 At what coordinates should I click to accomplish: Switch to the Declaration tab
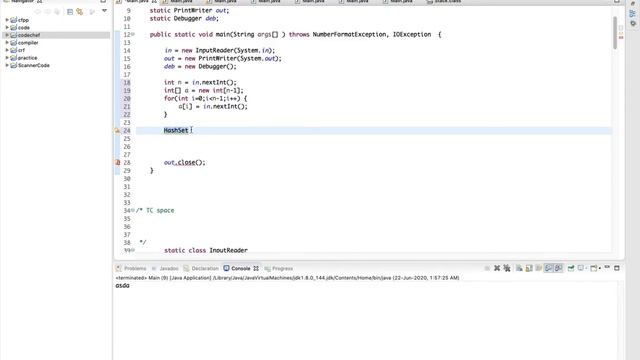click(x=201, y=268)
